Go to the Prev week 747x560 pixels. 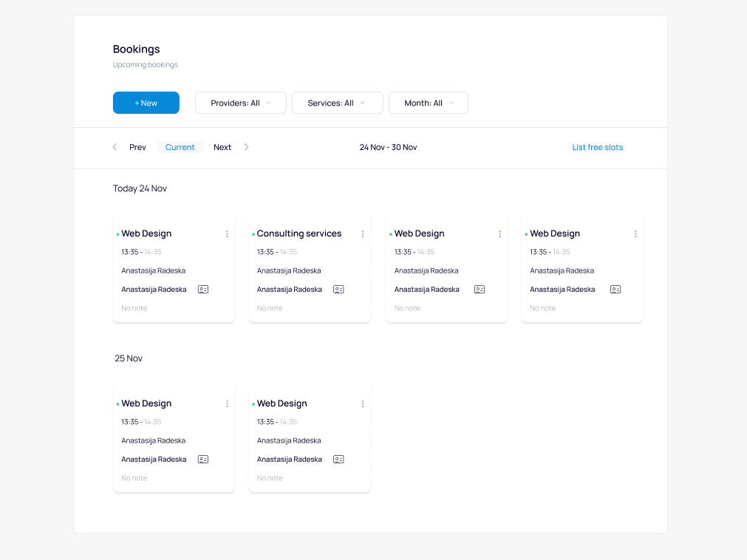(137, 147)
